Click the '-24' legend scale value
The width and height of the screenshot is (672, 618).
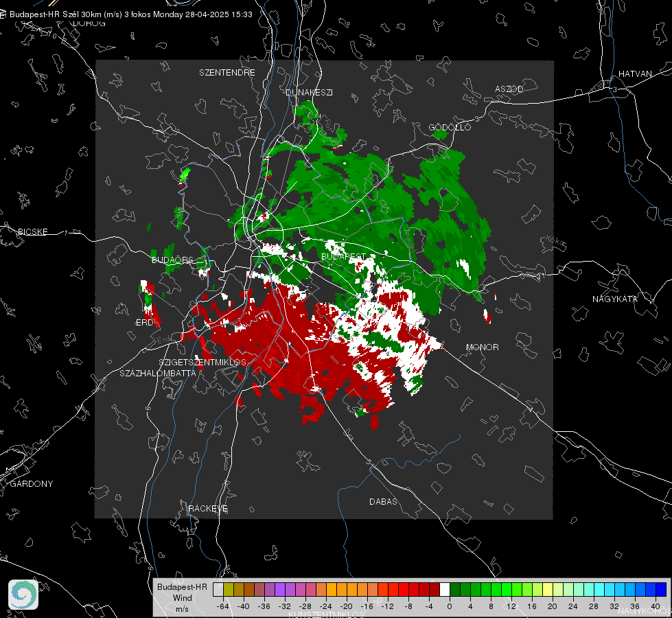point(326,606)
